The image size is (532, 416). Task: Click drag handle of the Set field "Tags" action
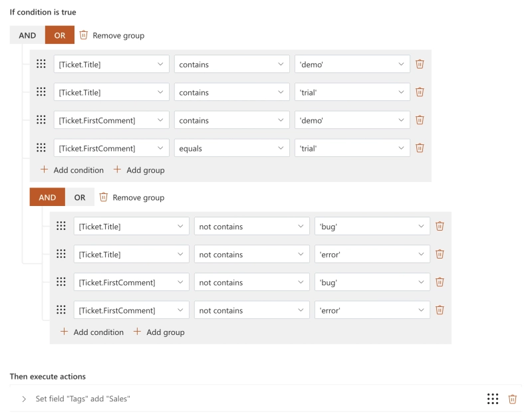pyautogui.click(x=493, y=399)
